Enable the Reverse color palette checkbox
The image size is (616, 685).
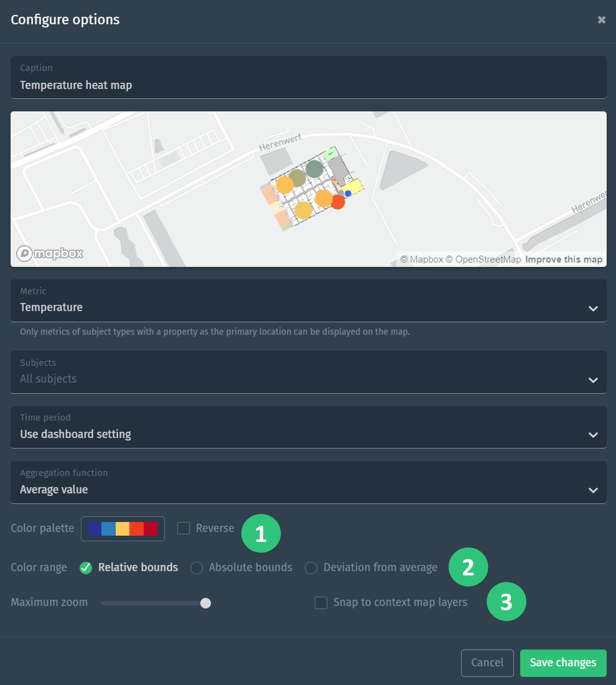(x=183, y=528)
